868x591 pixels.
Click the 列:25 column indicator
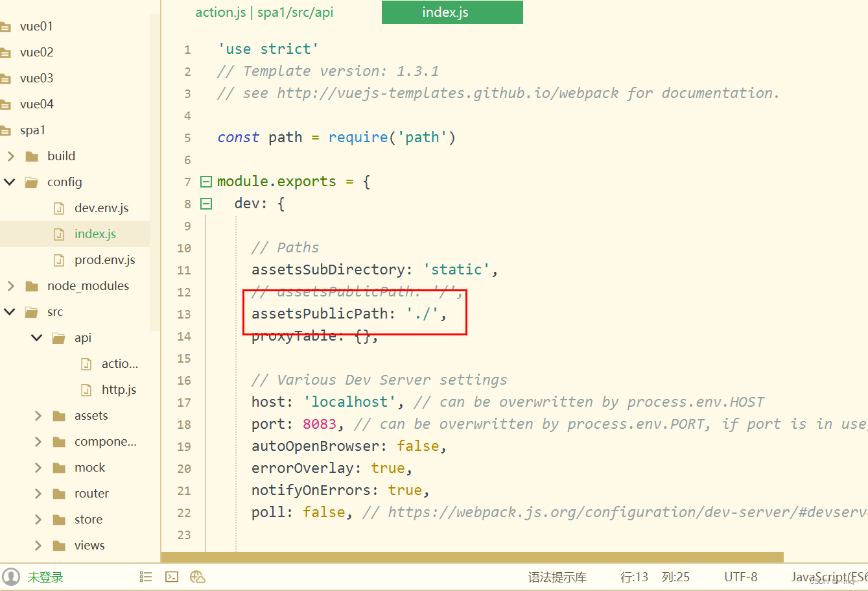tap(675, 577)
